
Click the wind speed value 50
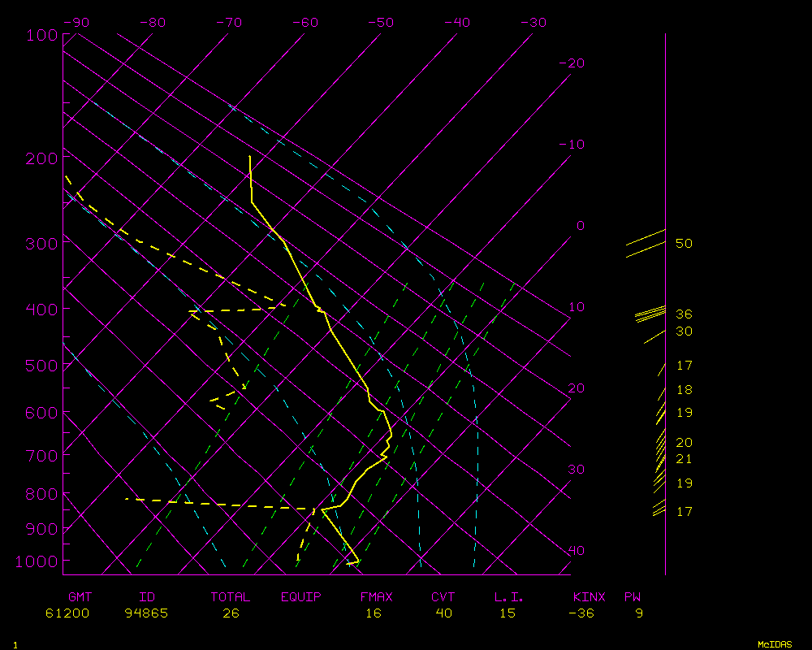684,244
